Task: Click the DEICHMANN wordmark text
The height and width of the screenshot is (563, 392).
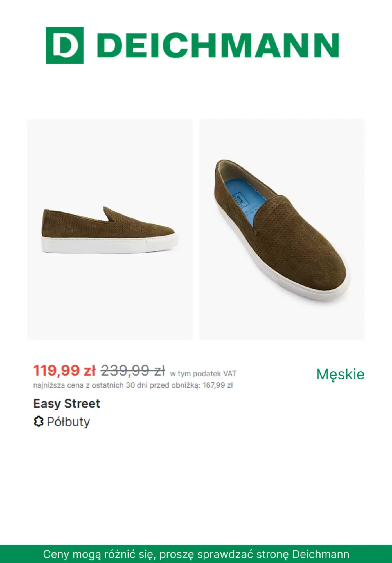Action: pos(218,46)
